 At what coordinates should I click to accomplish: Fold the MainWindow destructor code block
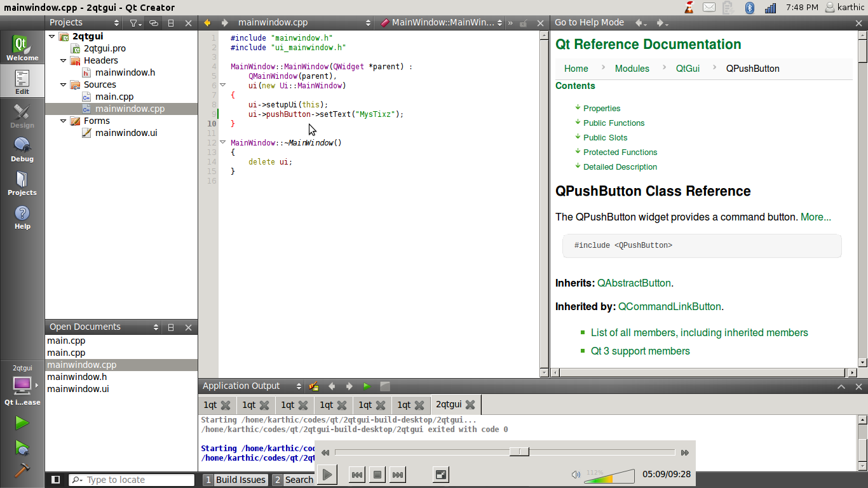223,142
